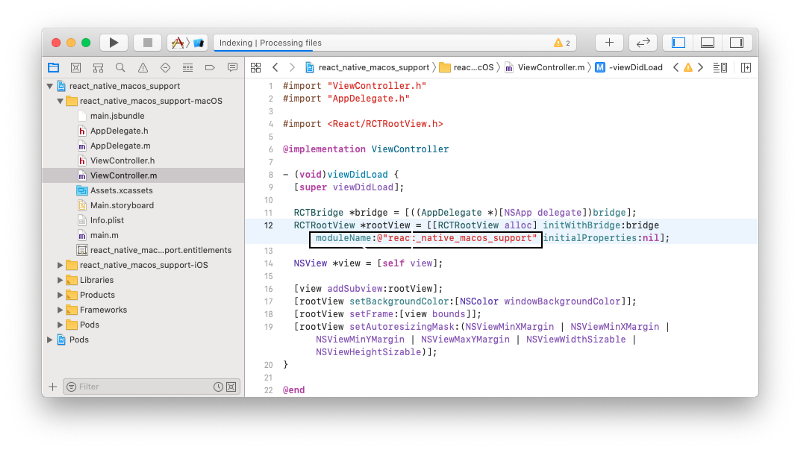This screenshot has width=800, height=452.
Task: Click the "@end" keyword on line 22
Action: pyautogui.click(x=294, y=390)
